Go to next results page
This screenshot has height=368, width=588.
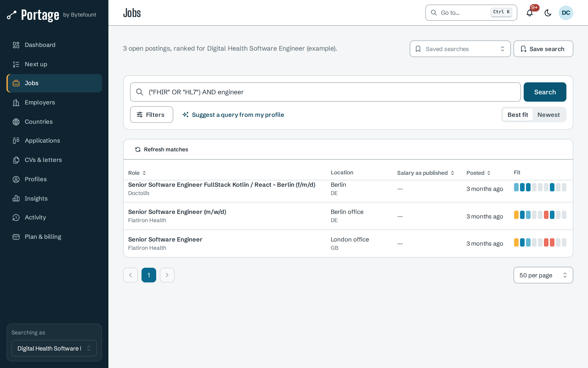click(167, 275)
